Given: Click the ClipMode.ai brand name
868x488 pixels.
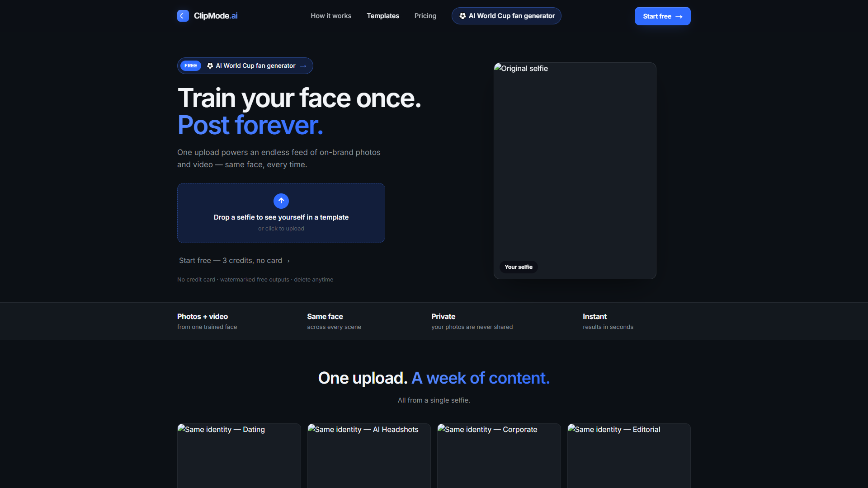Looking at the screenshot, I should 216,16.
